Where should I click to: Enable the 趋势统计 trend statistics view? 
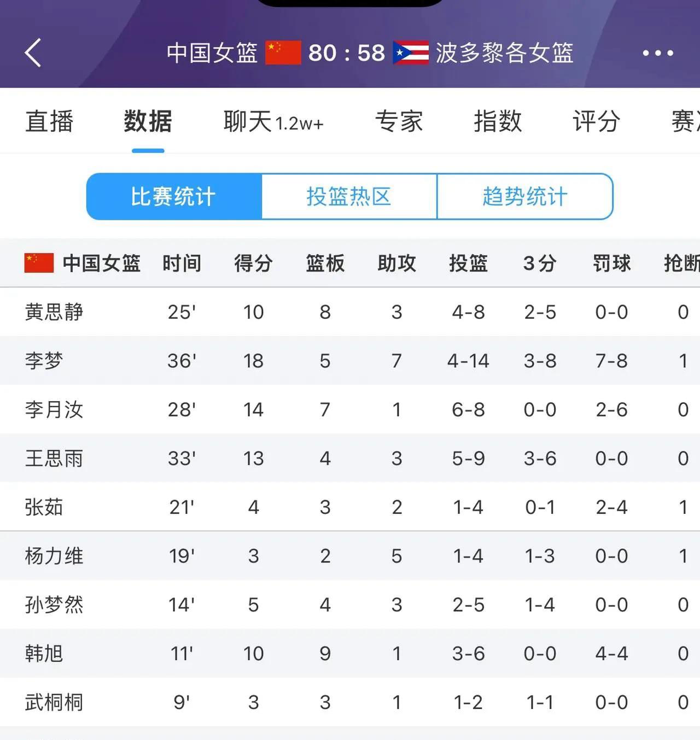pos(526,197)
